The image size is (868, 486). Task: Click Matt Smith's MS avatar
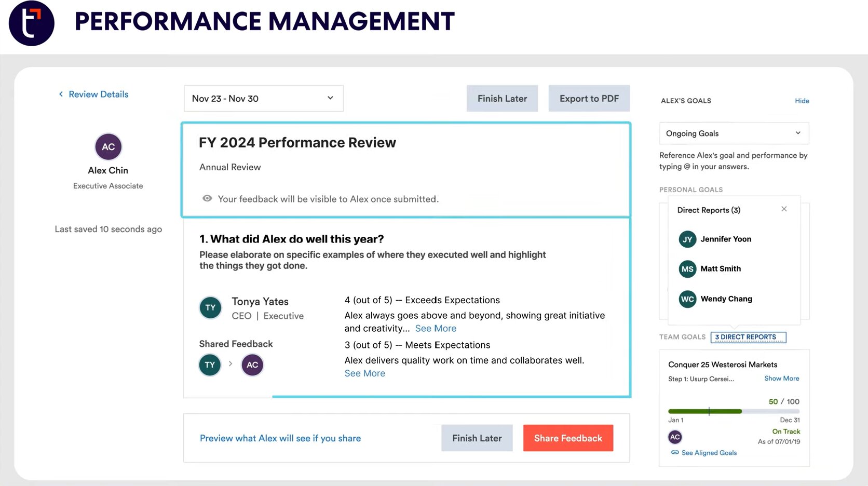[687, 269]
